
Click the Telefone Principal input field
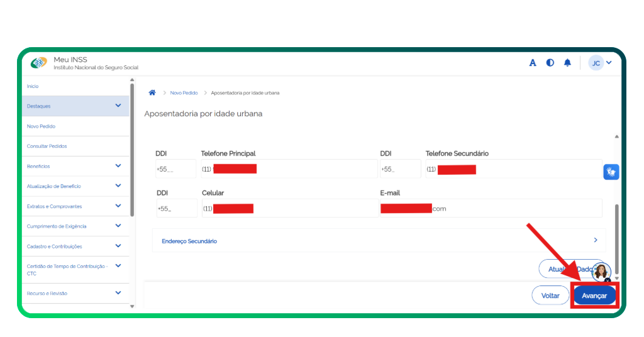click(x=288, y=169)
